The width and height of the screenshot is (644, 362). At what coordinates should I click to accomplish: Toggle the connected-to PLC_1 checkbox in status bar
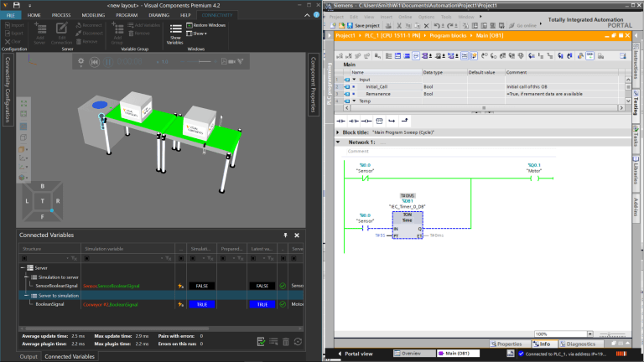[522, 354]
